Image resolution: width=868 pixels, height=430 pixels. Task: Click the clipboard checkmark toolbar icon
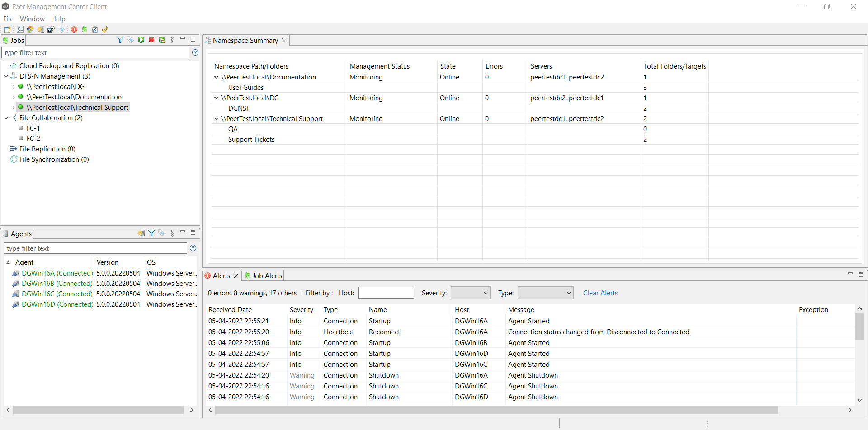(95, 29)
